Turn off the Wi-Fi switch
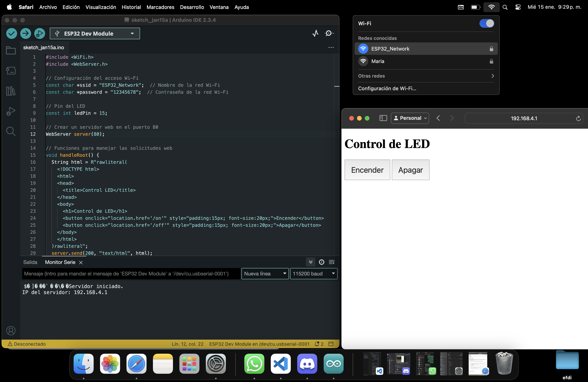588x382 pixels. tap(486, 24)
